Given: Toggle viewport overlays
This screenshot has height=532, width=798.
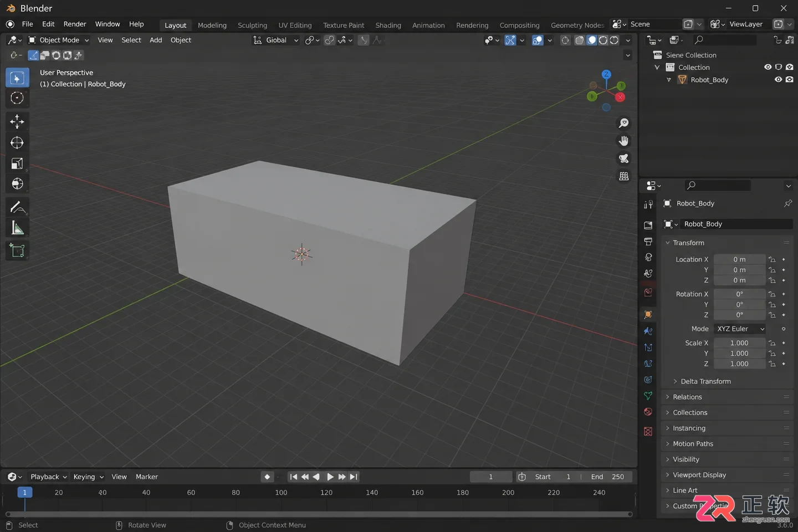Looking at the screenshot, I should pos(537,40).
